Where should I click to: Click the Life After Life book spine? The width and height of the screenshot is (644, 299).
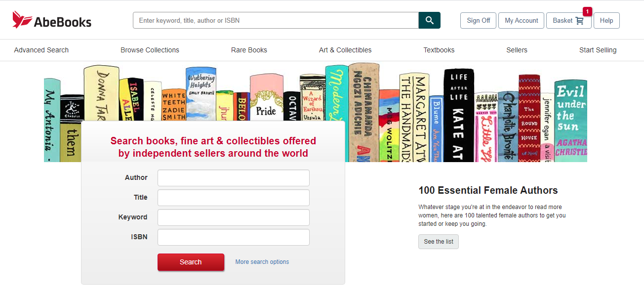tap(458, 115)
